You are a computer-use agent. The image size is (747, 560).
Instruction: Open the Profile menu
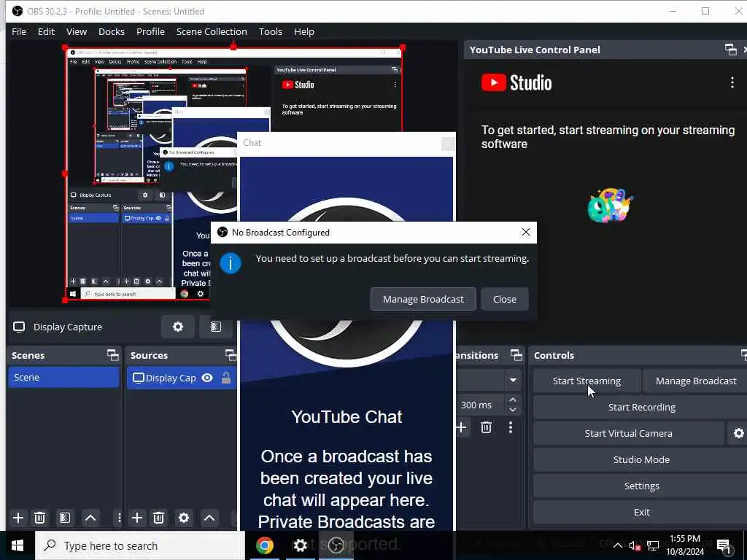[x=150, y=31]
